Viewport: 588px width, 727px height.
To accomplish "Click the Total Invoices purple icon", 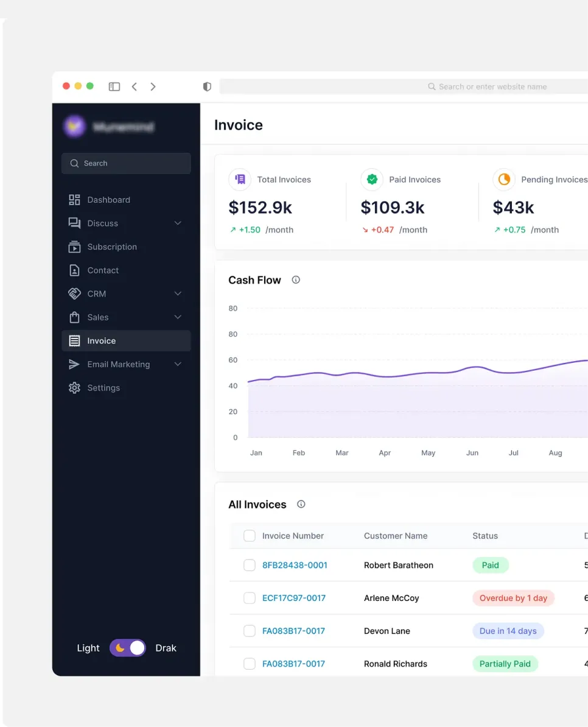I will pyautogui.click(x=239, y=180).
